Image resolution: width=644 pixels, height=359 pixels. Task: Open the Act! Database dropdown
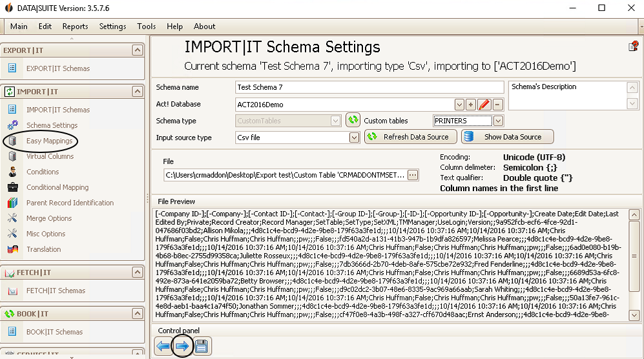click(x=459, y=105)
